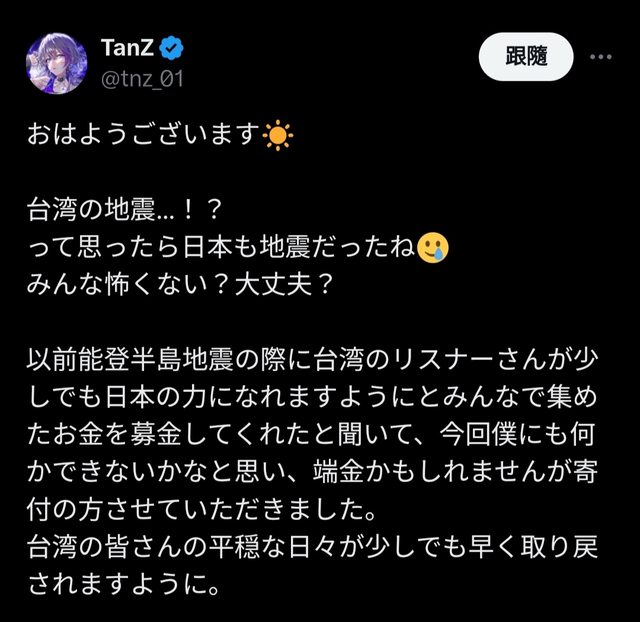Click the line starting 台湾の皆さんの平穏
This screenshot has width=640, height=622.
click(313, 547)
